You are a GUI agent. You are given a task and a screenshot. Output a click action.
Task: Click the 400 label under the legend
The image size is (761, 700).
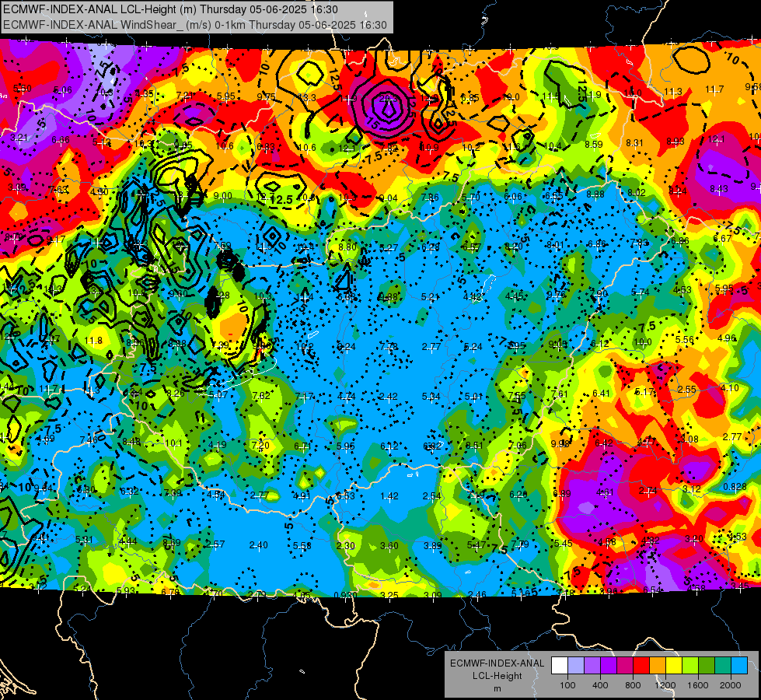pyautogui.click(x=600, y=685)
